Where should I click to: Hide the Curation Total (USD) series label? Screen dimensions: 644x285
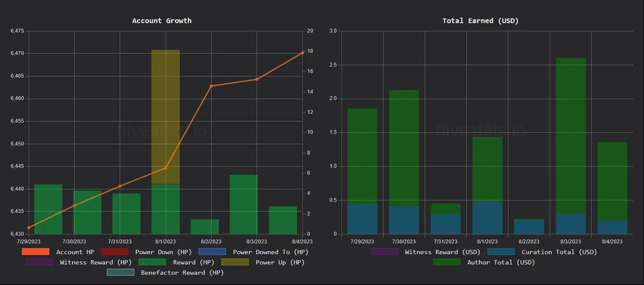(559, 252)
